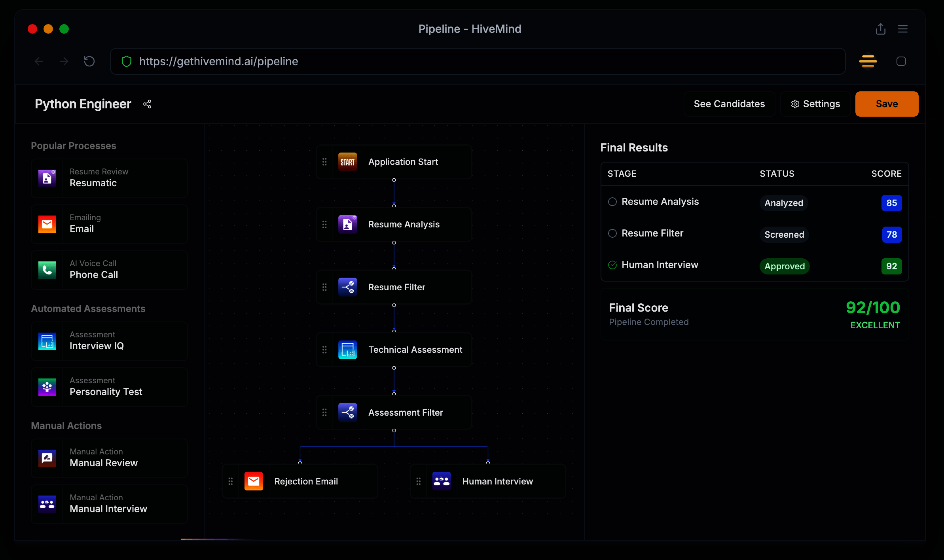944x560 pixels.
Task: Click the orange Save button
Action: [x=887, y=104]
